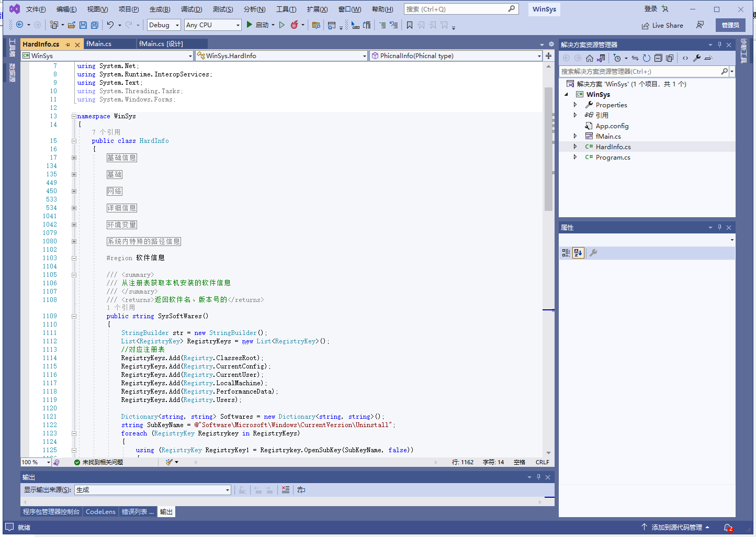Toggle preview selected items icon
This screenshot has width=756, height=537.
708,58
